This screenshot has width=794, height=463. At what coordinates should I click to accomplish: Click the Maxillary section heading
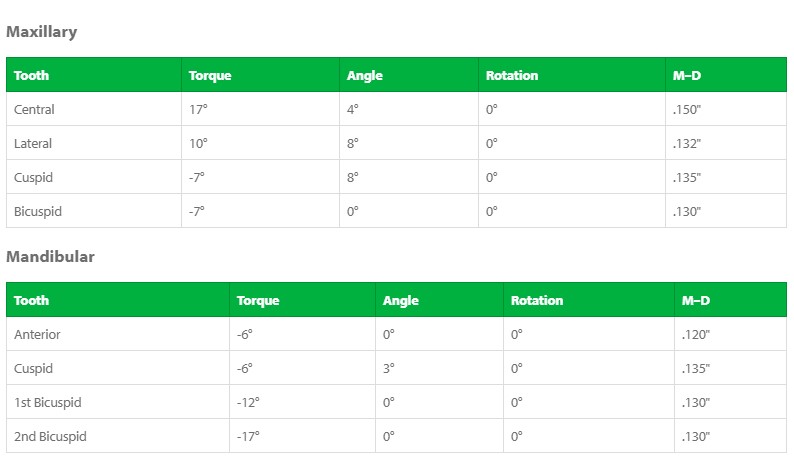tap(41, 32)
